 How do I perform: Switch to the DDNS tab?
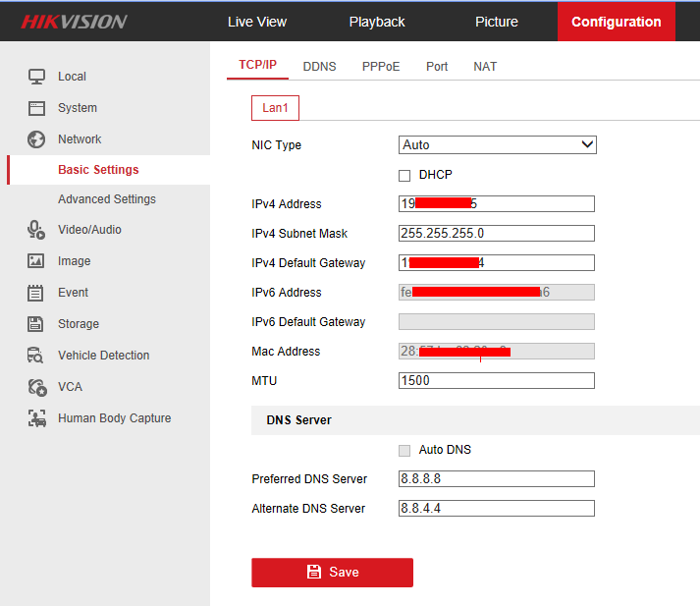(319, 67)
